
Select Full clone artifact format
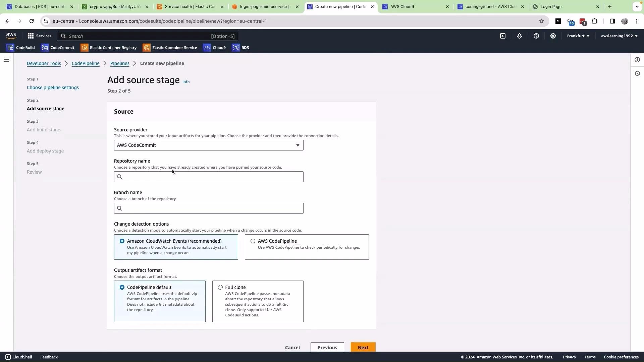point(258,301)
